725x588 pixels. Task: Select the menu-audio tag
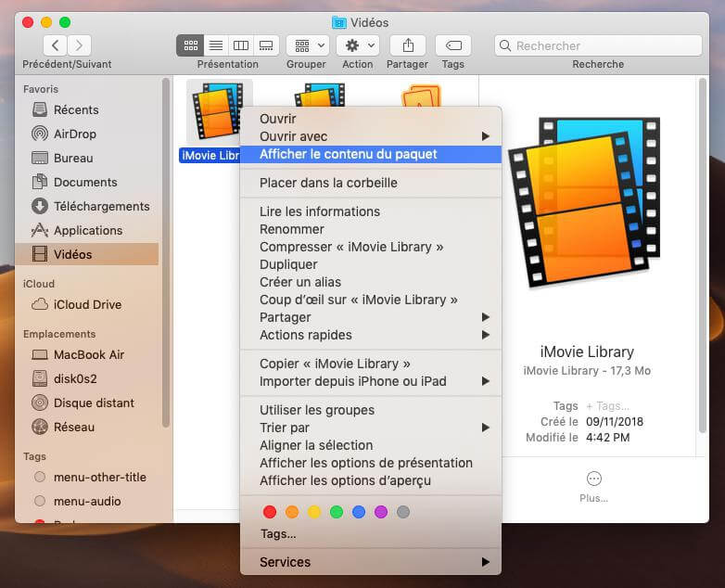(88, 501)
